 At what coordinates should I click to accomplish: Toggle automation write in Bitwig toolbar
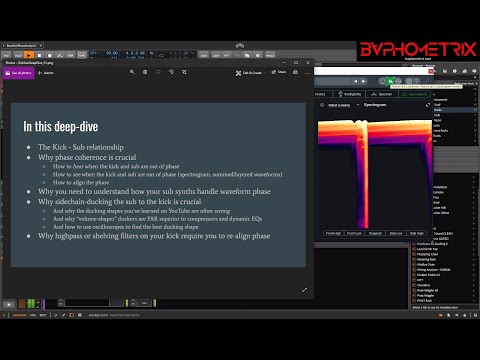[60, 55]
